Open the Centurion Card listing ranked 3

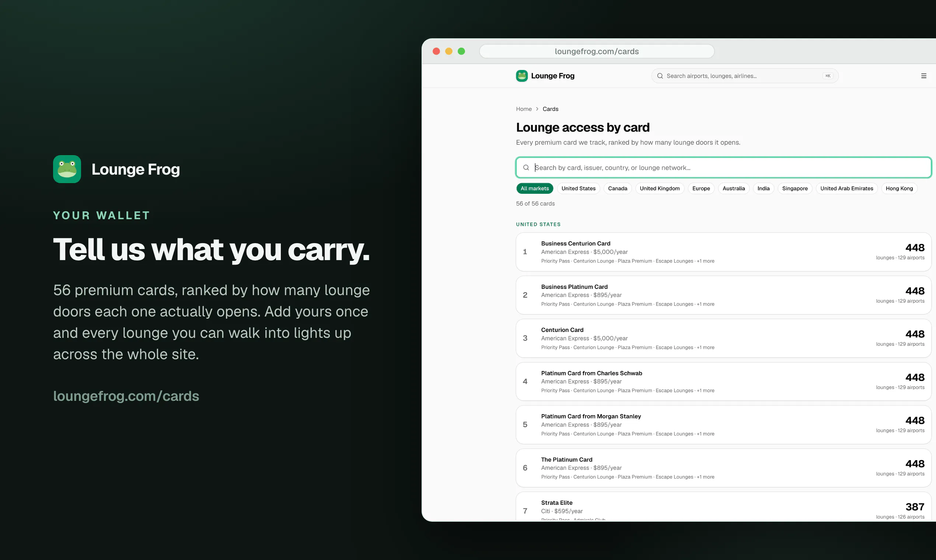723,338
